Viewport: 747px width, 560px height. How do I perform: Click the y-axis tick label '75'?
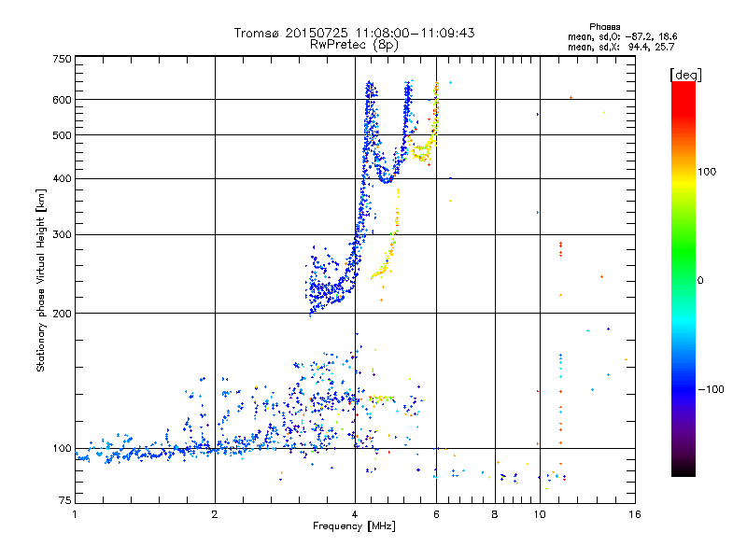[x=65, y=500]
